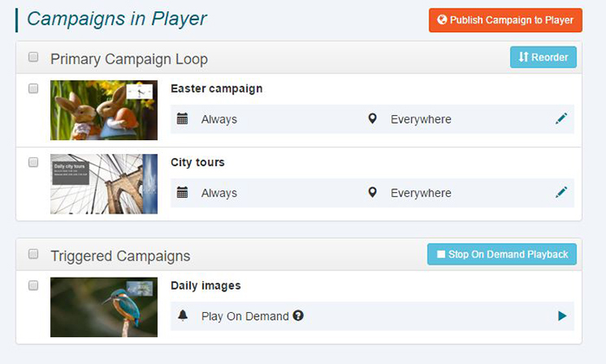
Task: Click the Reorder button
Action: tap(543, 57)
